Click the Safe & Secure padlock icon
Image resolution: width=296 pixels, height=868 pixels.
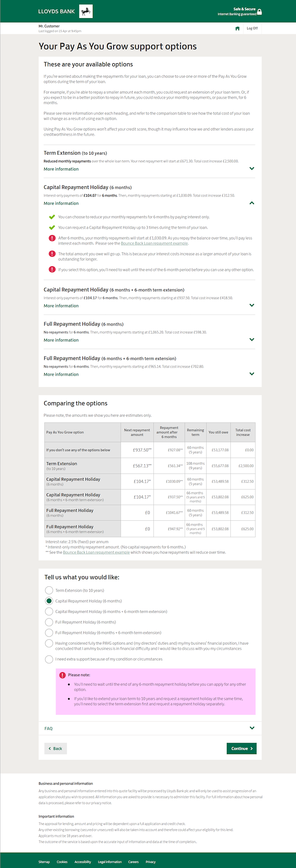point(259,12)
